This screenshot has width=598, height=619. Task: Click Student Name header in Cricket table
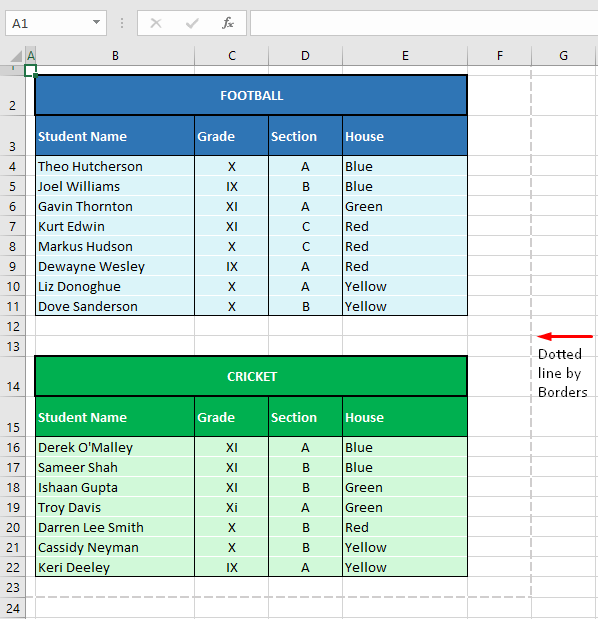point(115,417)
